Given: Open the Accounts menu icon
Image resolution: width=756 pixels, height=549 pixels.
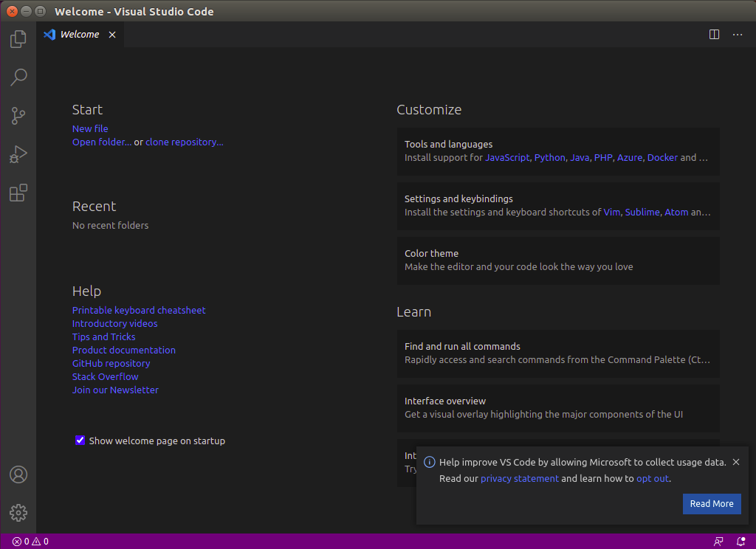Looking at the screenshot, I should (18, 474).
